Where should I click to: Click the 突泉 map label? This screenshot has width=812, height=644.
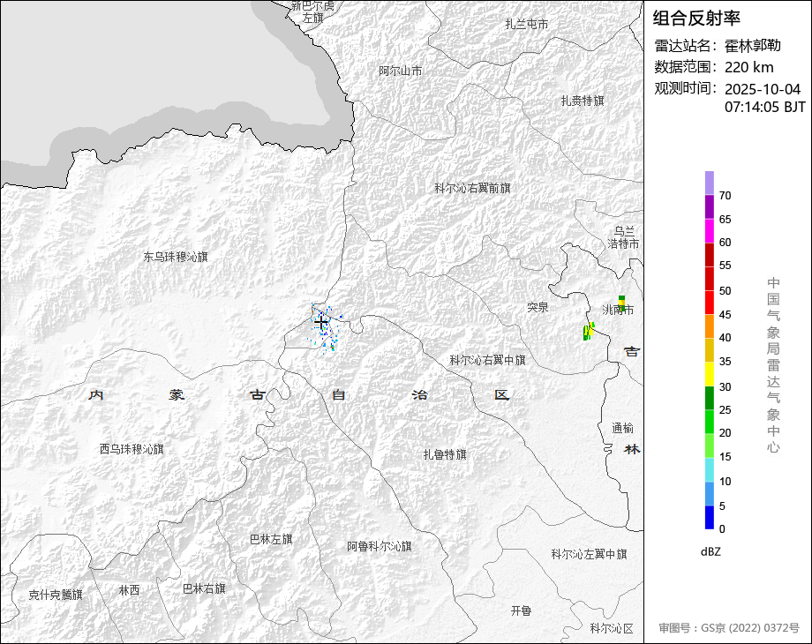click(538, 307)
